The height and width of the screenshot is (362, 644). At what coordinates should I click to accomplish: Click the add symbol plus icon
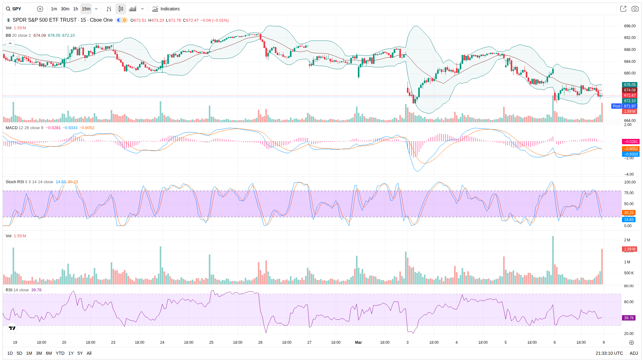pyautogui.click(x=40, y=9)
